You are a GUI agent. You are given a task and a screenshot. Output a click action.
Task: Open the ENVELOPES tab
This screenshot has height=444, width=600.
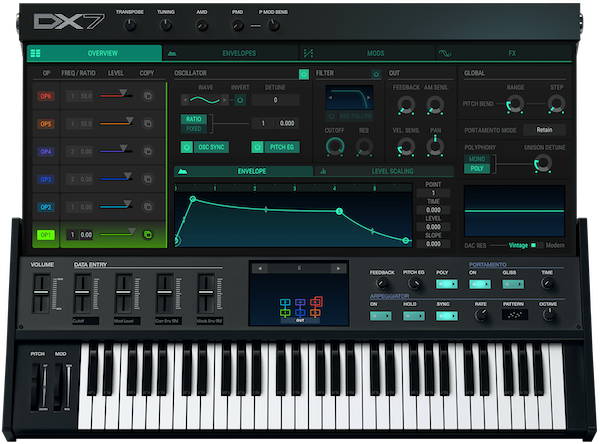(x=231, y=53)
